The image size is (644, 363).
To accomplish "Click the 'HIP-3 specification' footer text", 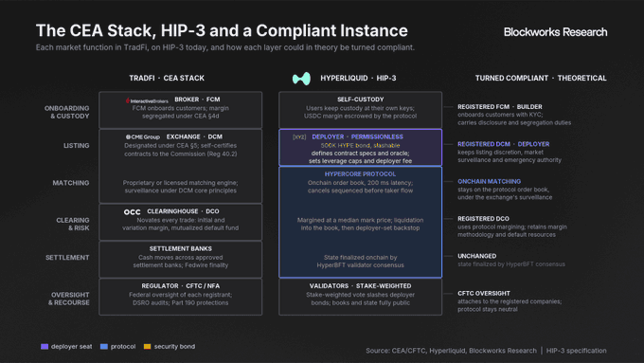I will [x=576, y=351].
